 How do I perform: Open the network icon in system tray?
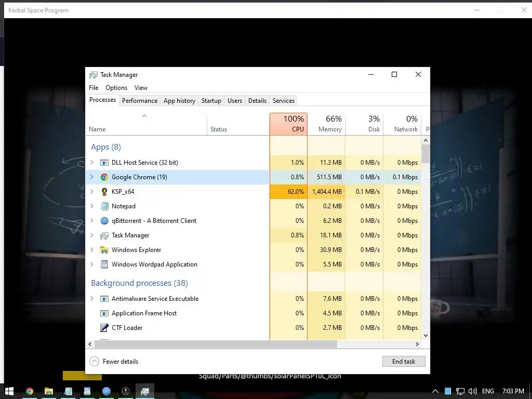(460, 391)
